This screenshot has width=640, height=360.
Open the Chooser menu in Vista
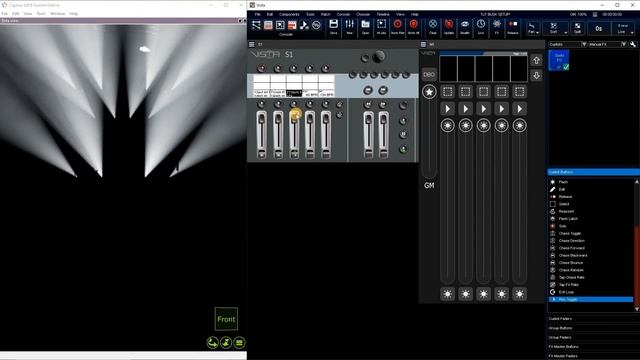pyautogui.click(x=363, y=14)
